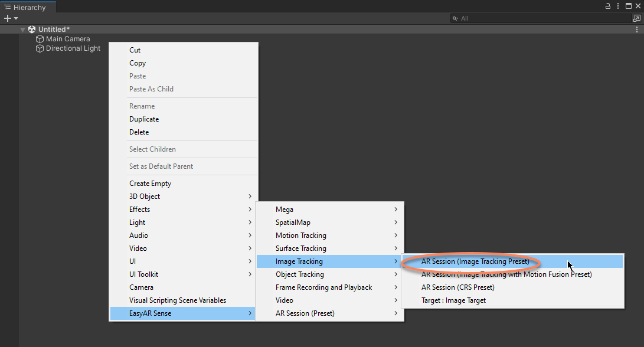Image resolution: width=644 pixels, height=347 pixels.
Task: Open the Hierarchy panel three-dot options menu
Action: 618,6
